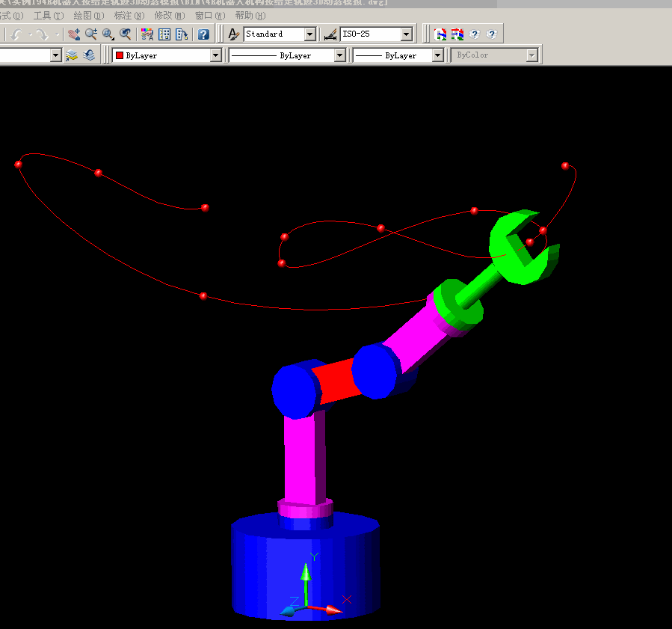
Task: Open the Undo history dropdown arrow
Action: (x=31, y=34)
